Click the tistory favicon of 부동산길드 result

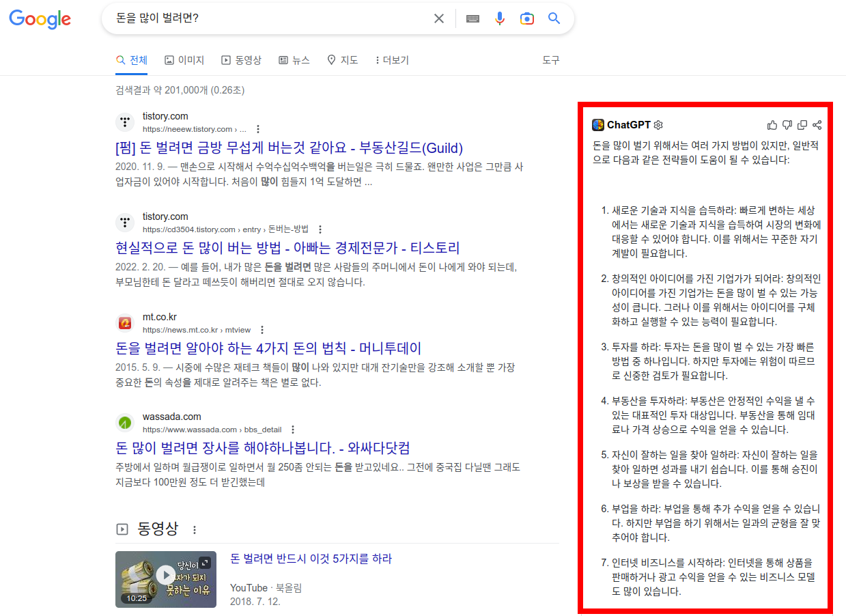tap(124, 122)
